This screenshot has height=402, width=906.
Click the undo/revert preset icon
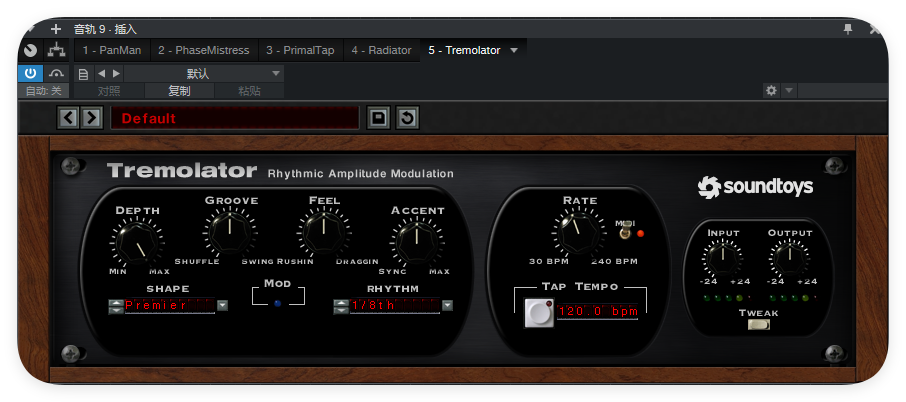click(407, 118)
